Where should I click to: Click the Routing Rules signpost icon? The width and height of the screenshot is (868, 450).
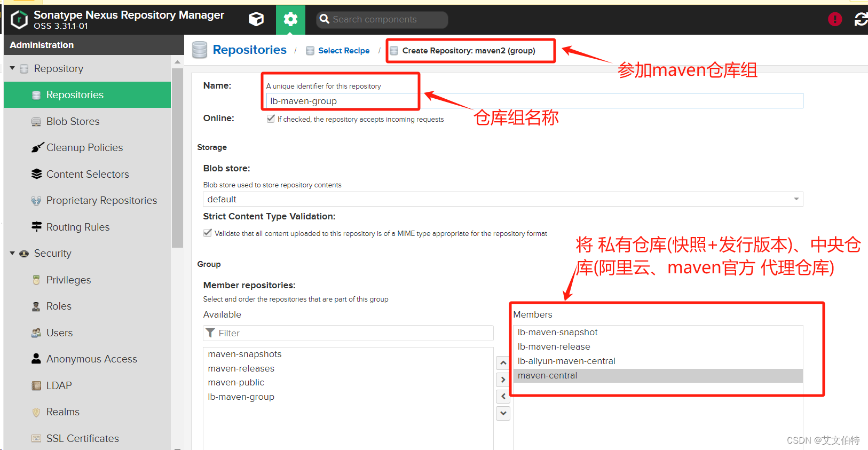click(x=36, y=227)
